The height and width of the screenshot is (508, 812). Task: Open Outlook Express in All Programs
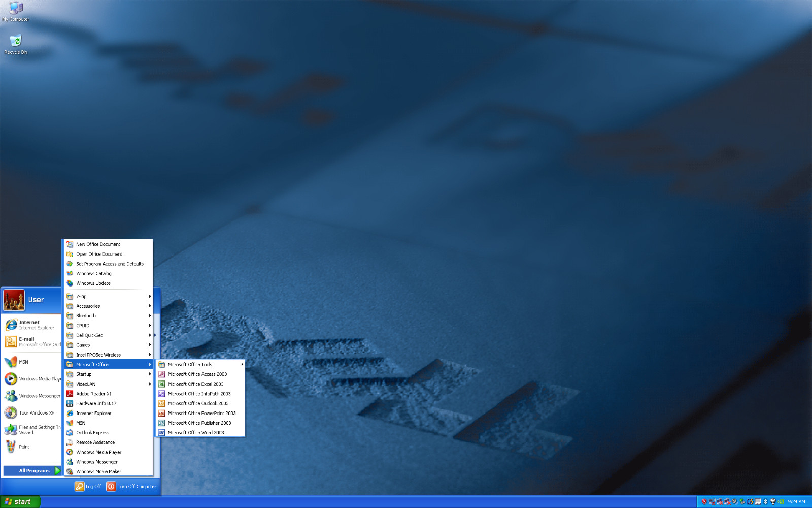(x=109, y=433)
